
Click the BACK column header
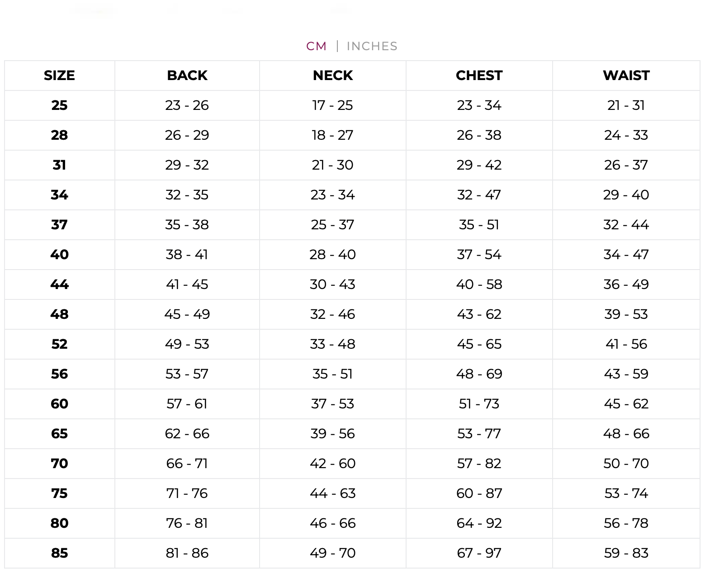pyautogui.click(x=187, y=76)
